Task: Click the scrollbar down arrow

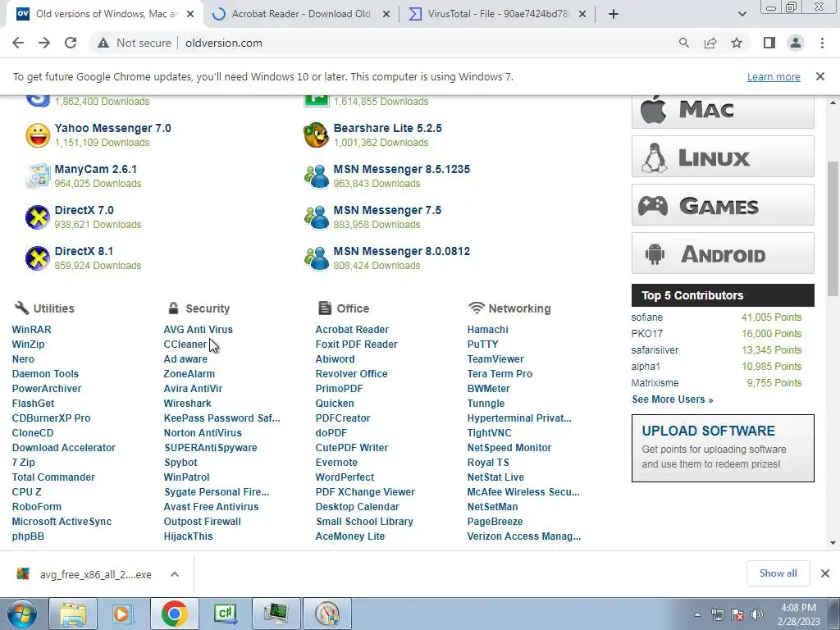Action: (833, 543)
